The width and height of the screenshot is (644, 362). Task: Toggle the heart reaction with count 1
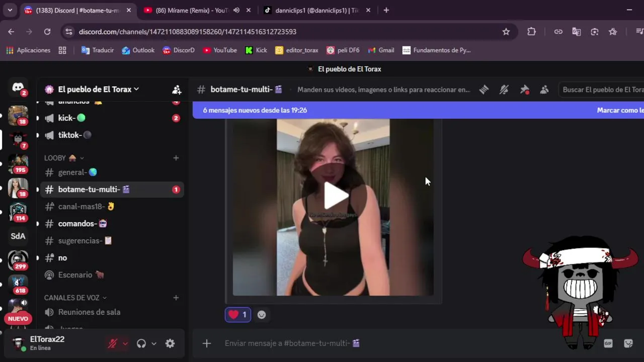238,315
